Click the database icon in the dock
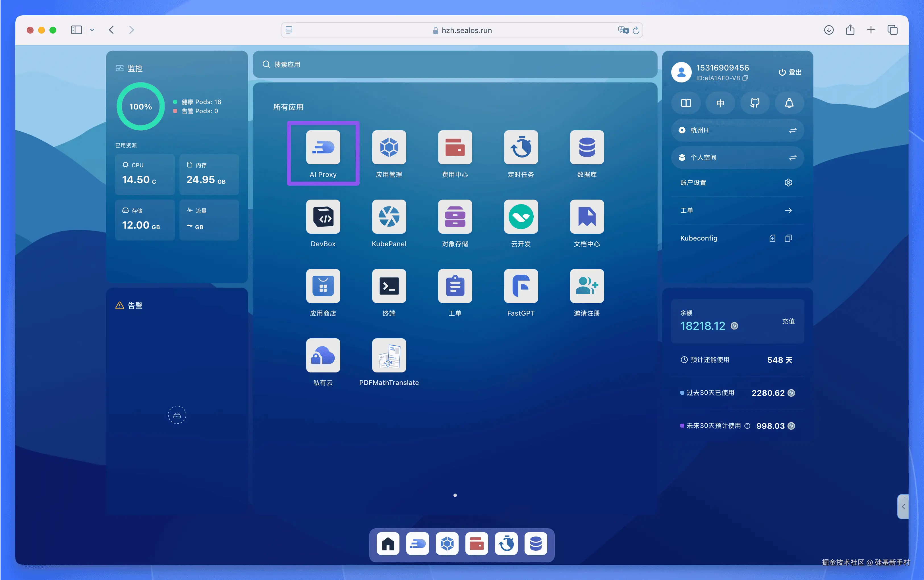 [535, 544]
